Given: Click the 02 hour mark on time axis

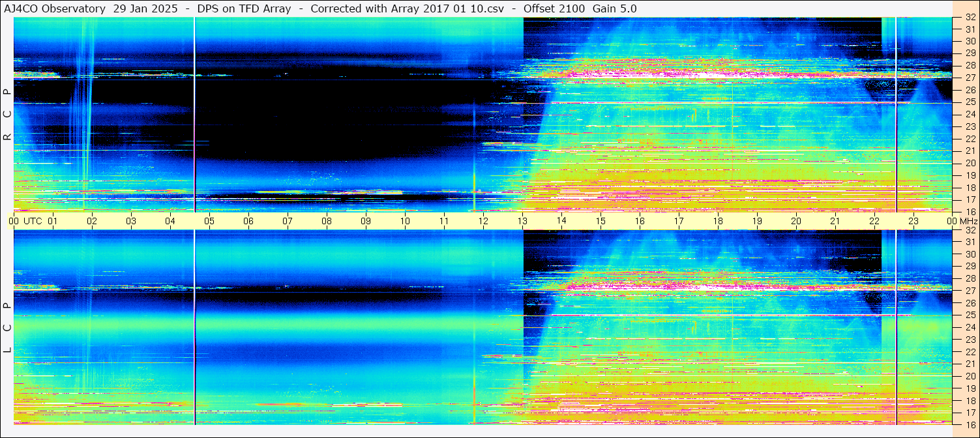Looking at the screenshot, I should (x=92, y=221).
